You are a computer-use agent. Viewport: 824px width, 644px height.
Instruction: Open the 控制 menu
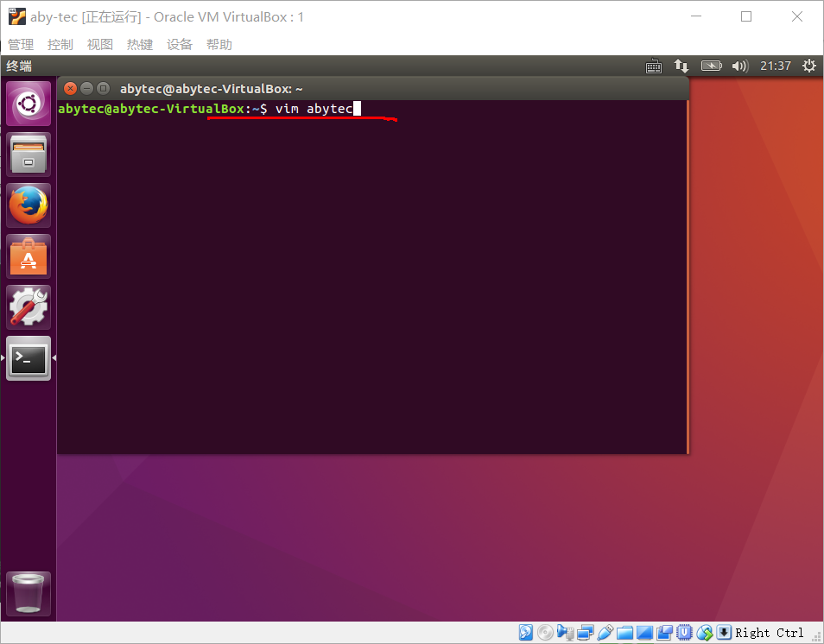pyautogui.click(x=60, y=45)
